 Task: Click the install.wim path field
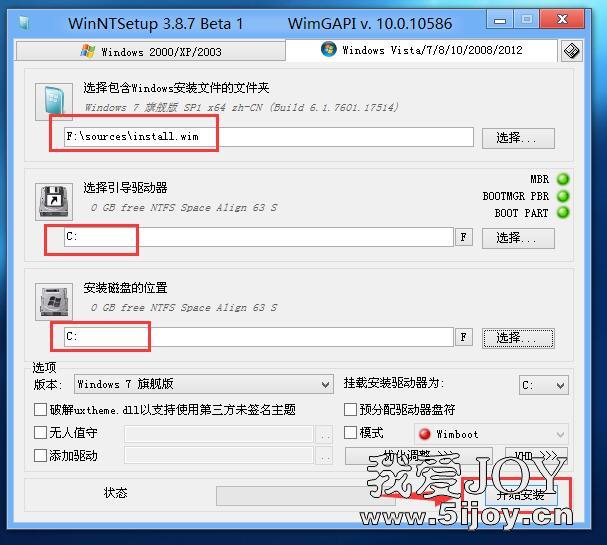click(269, 137)
